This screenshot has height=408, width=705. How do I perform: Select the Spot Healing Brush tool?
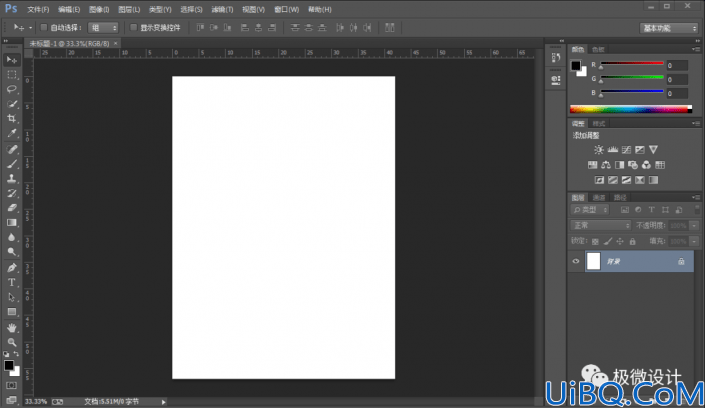(12, 149)
